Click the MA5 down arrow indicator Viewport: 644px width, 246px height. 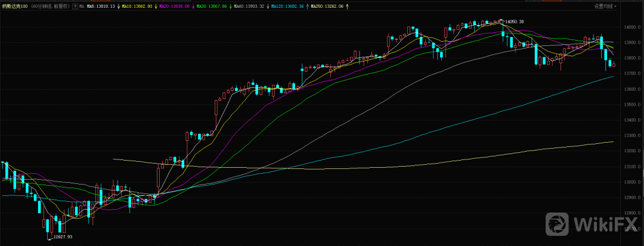pos(119,6)
